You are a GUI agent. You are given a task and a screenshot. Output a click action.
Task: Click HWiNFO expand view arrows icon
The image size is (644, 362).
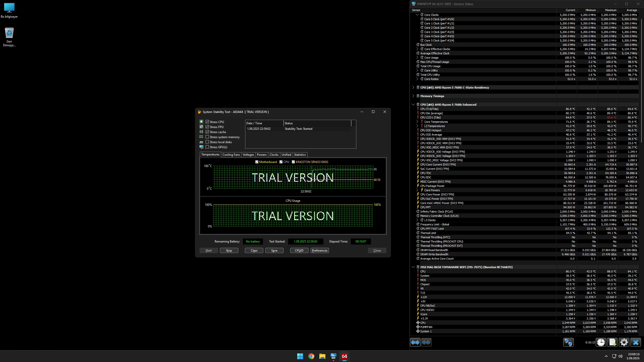415,342
